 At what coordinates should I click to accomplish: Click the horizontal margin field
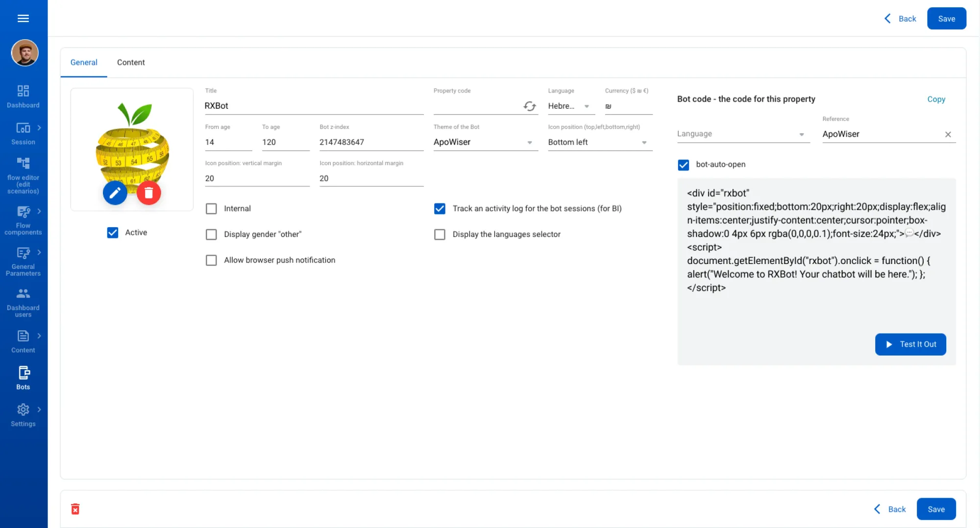click(x=371, y=178)
